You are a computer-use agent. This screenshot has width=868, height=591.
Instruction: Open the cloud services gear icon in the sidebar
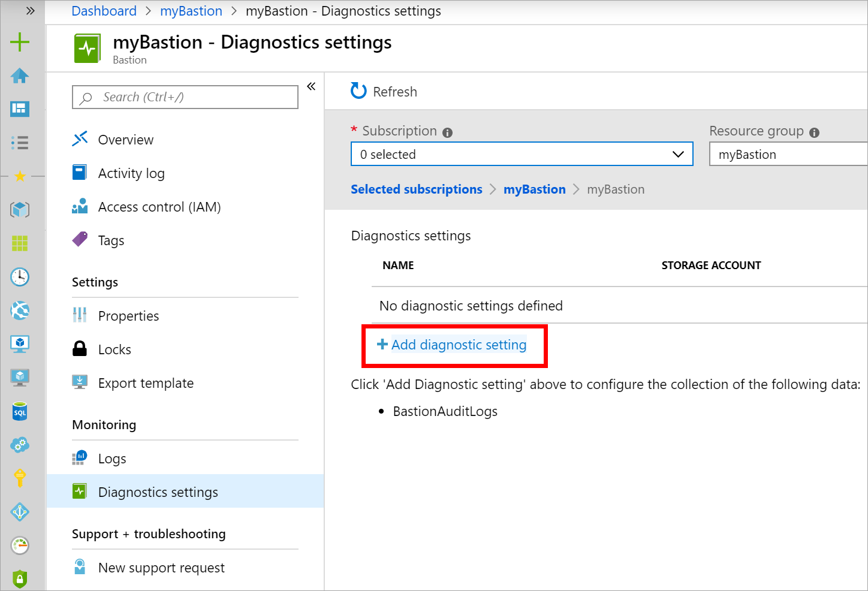pyautogui.click(x=20, y=445)
